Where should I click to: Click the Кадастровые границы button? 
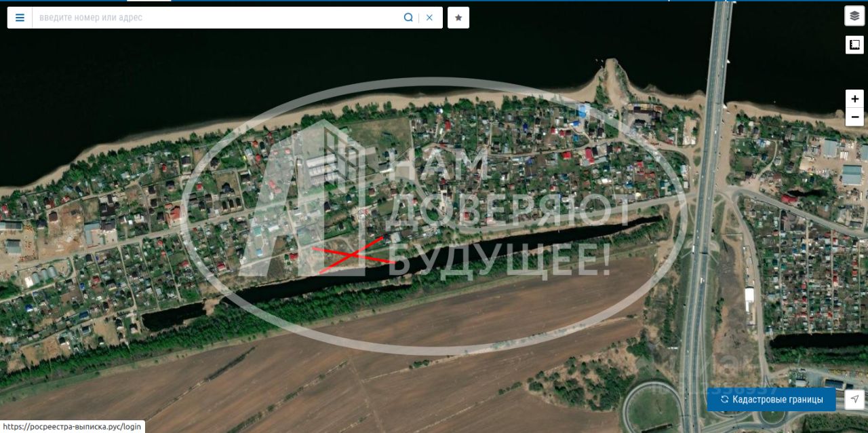pos(771,400)
